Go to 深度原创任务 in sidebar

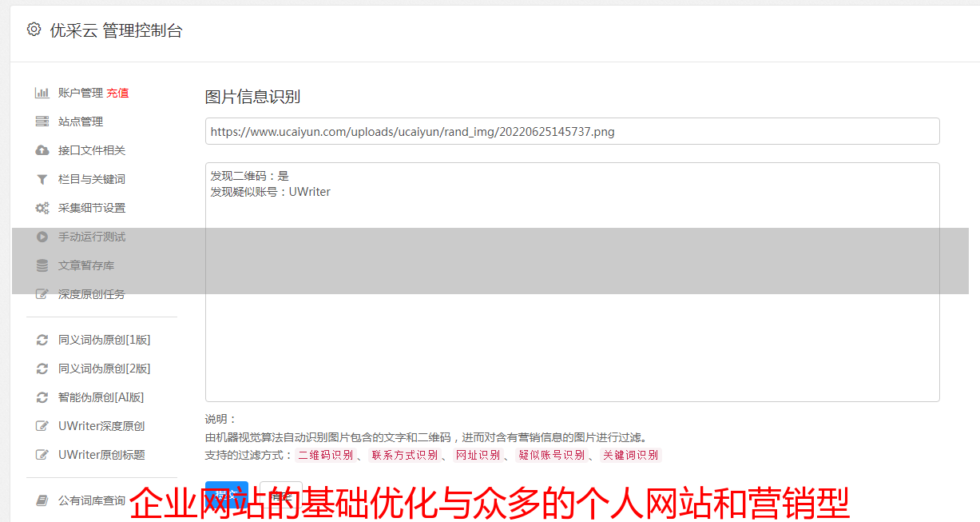tap(93, 294)
